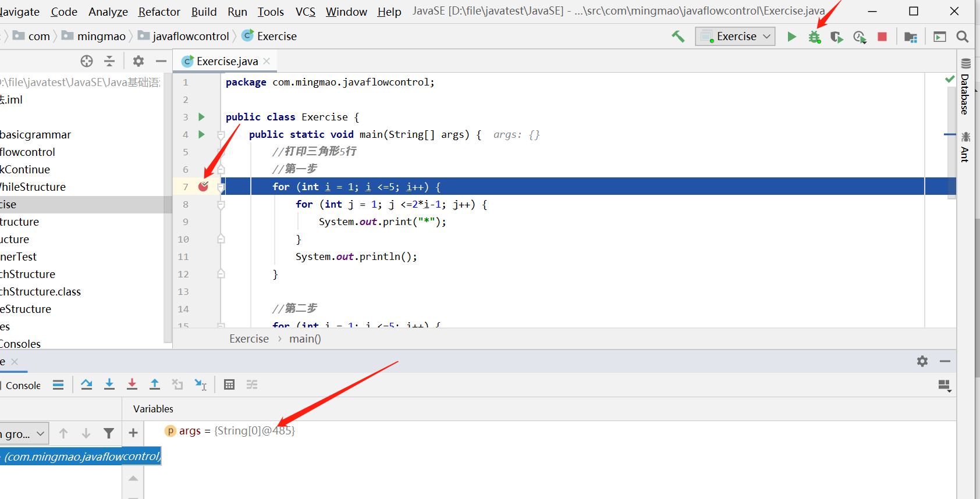The height and width of the screenshot is (499, 980).
Task: Click the project panel vertical scrollbar
Action: 168,208
